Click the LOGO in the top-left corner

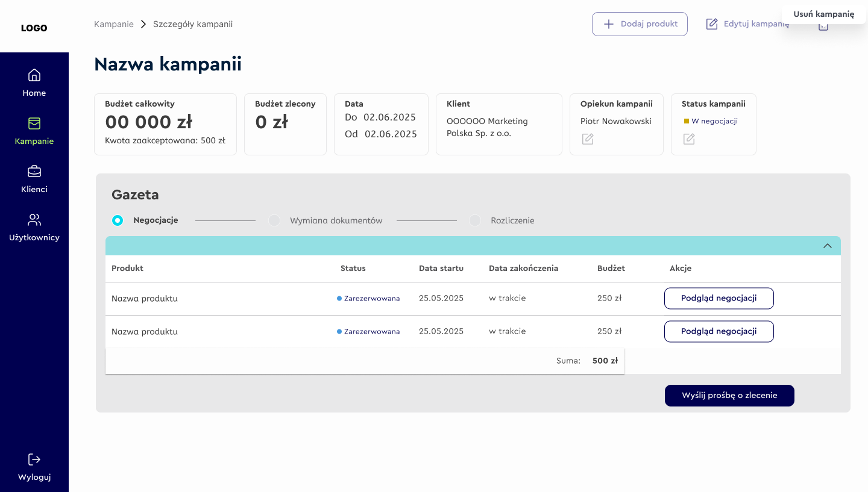34,28
